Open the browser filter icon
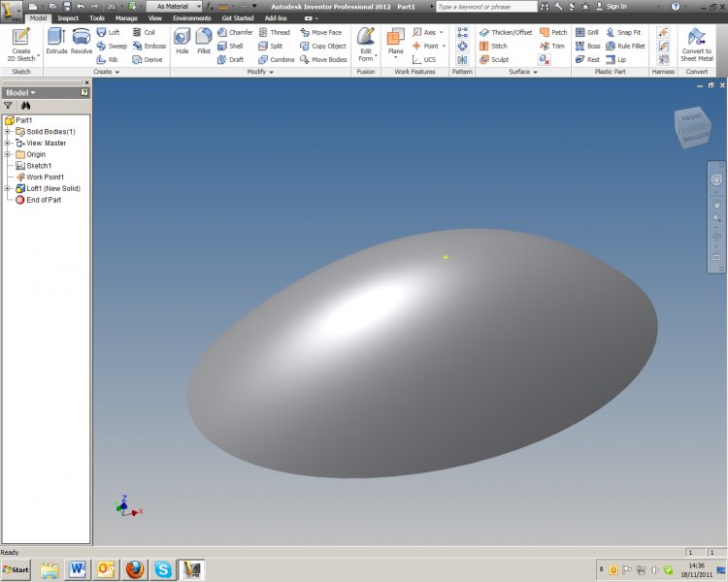This screenshot has width=728, height=582. point(8,106)
